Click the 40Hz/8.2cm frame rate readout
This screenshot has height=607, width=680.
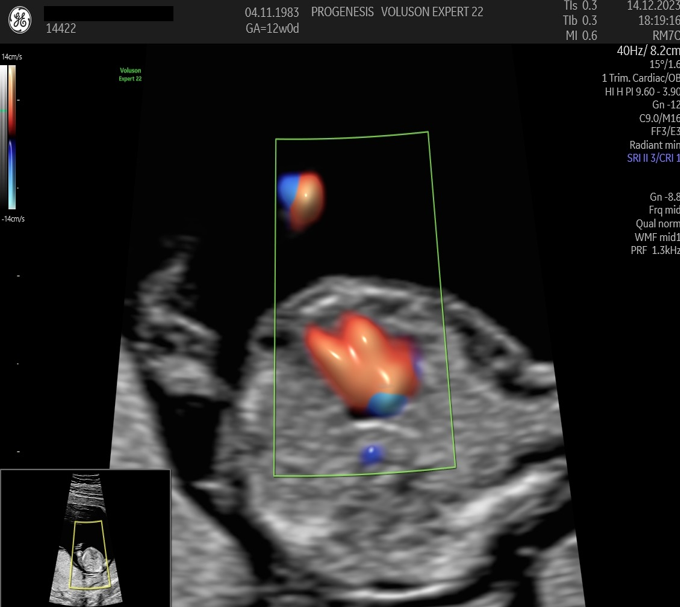(x=648, y=50)
